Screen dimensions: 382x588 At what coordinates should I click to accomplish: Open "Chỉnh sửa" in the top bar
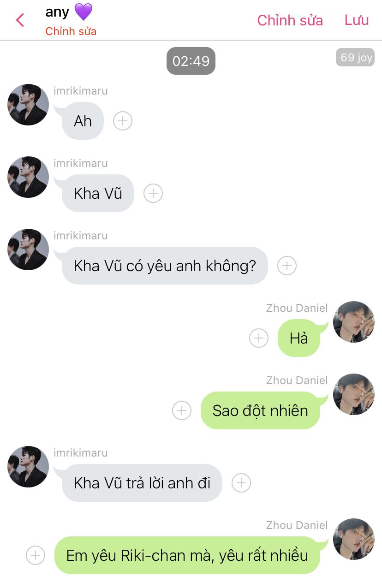coord(290,20)
